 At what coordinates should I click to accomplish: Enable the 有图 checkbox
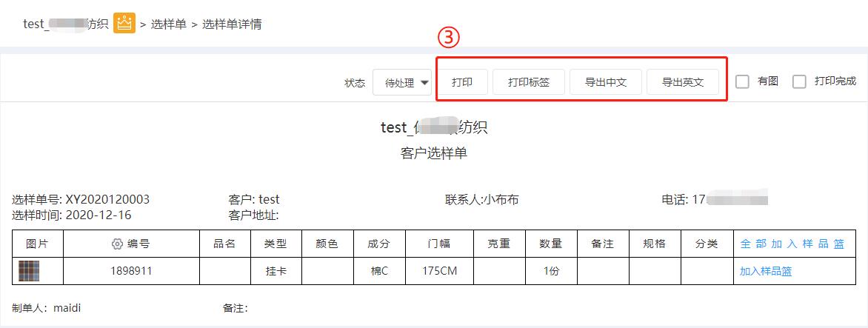[742, 82]
